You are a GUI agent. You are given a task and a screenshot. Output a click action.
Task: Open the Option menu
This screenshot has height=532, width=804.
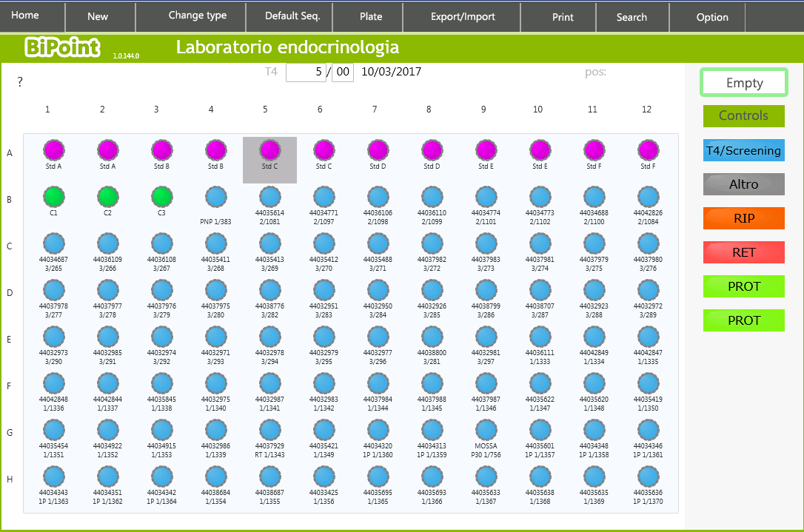[712, 17]
